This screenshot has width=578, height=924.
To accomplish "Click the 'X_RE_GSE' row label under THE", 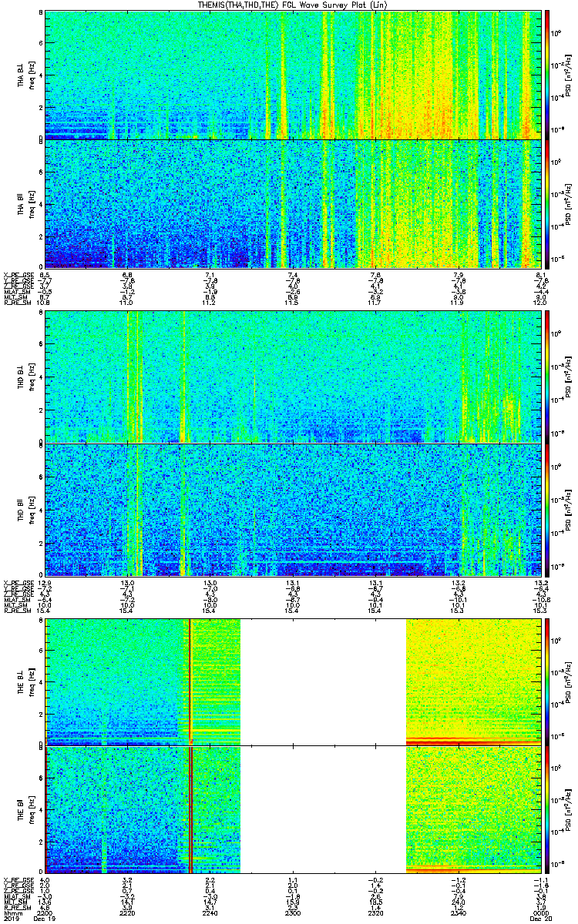I will (18, 879).
